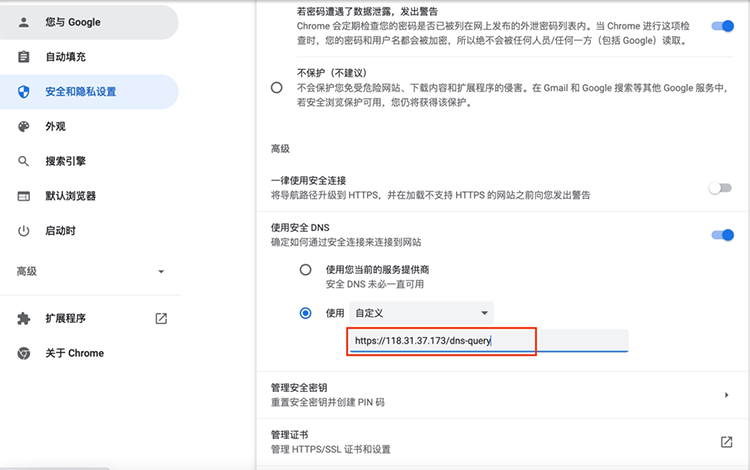
Task: Open 关于 Chrome page
Action: point(89,353)
